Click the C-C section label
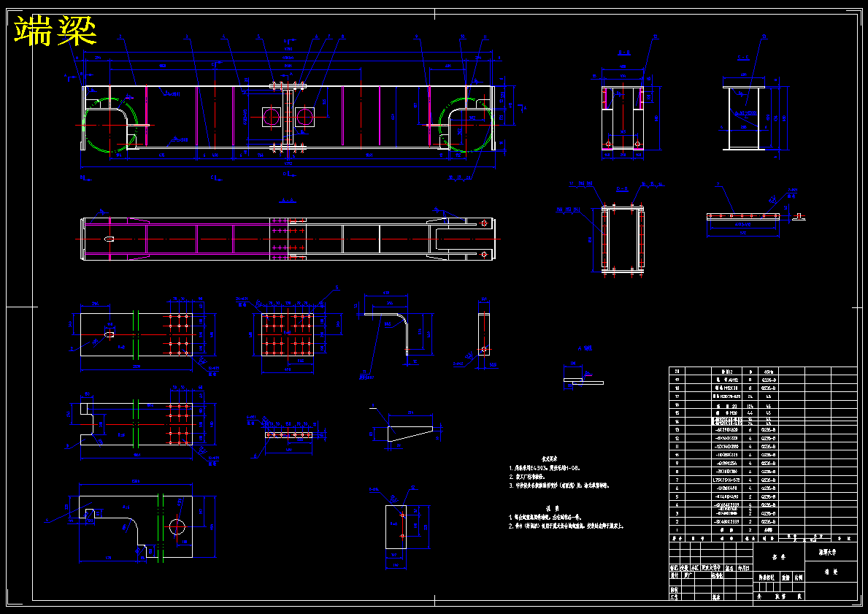Screen dimensions: 868x614 tap(743, 58)
